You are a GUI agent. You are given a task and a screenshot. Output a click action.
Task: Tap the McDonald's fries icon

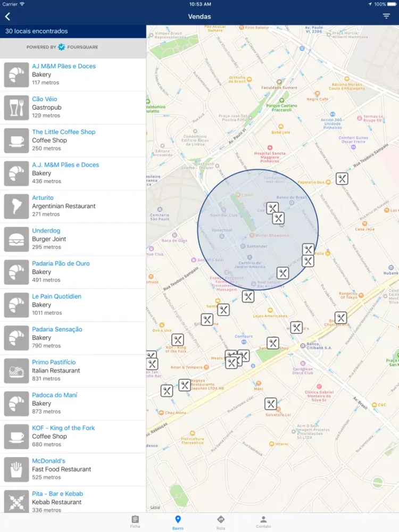point(16,470)
